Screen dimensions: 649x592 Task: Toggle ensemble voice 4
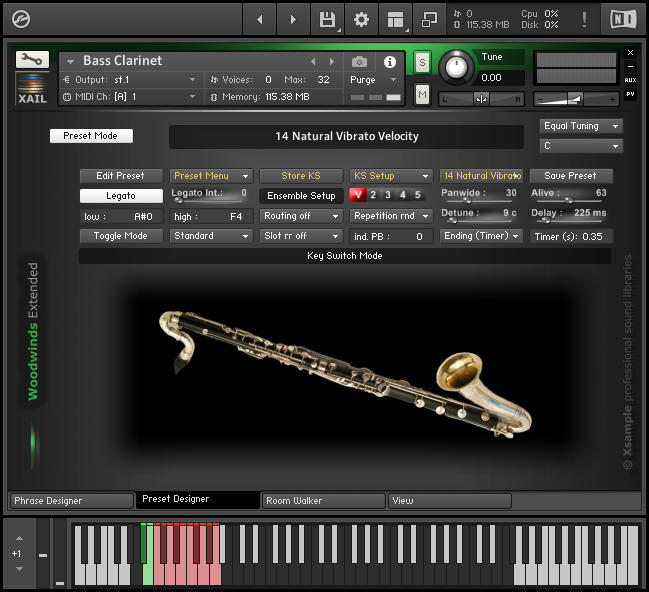403,195
